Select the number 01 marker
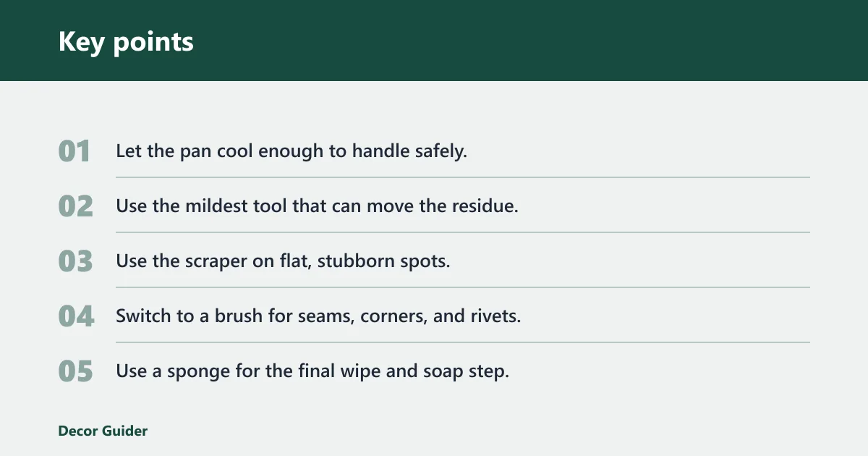This screenshot has width=868, height=456. pos(75,152)
